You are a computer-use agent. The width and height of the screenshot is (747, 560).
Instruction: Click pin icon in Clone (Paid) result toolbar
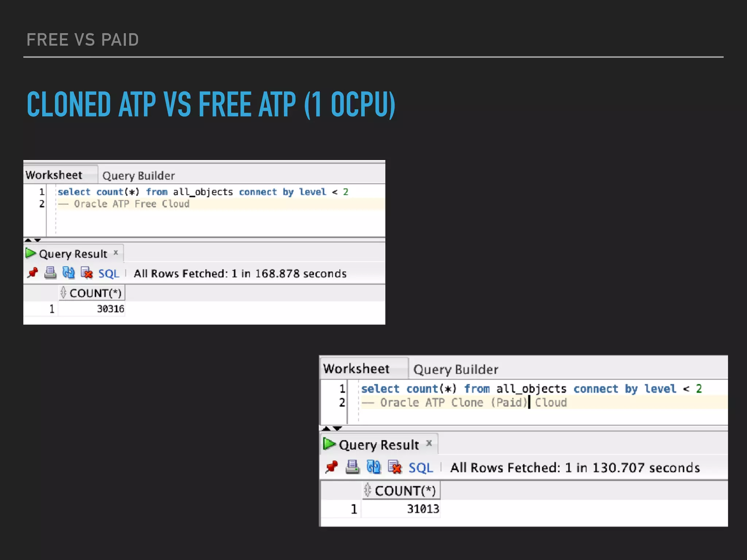pos(332,467)
